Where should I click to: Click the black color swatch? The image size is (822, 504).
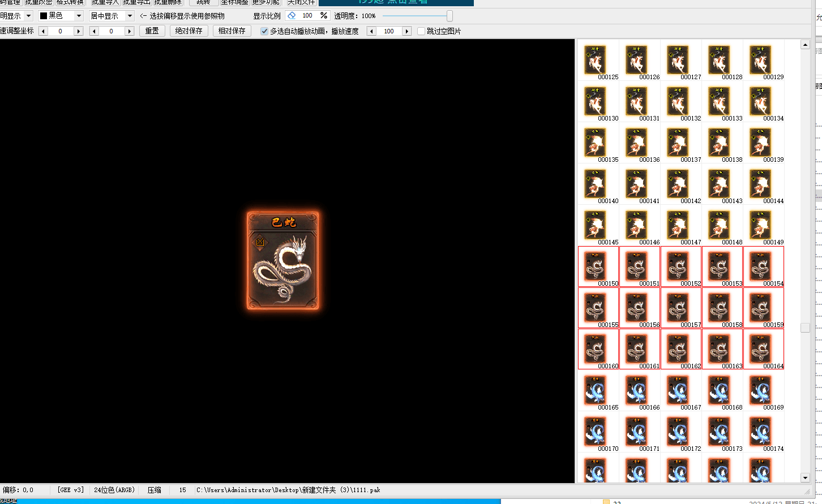(x=44, y=16)
